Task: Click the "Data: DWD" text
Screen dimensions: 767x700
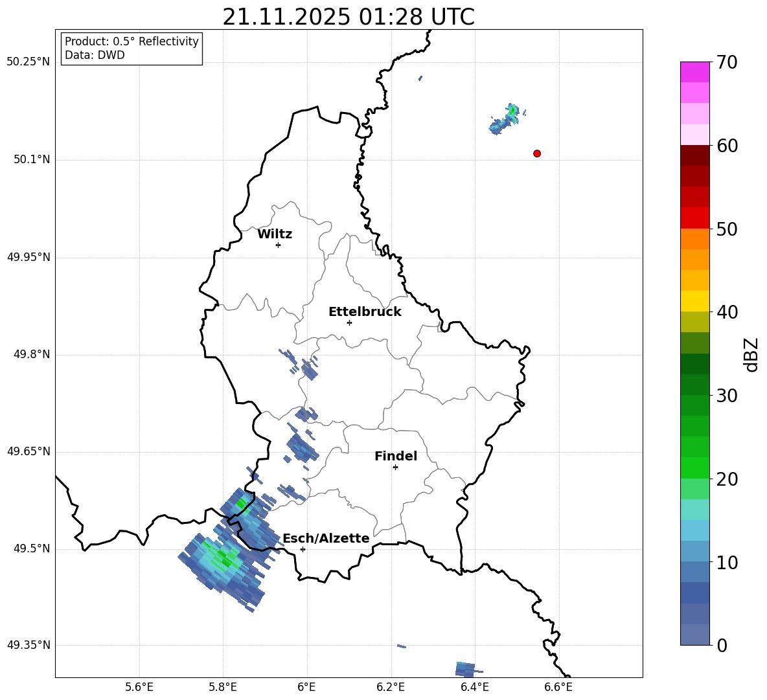Action: point(95,55)
